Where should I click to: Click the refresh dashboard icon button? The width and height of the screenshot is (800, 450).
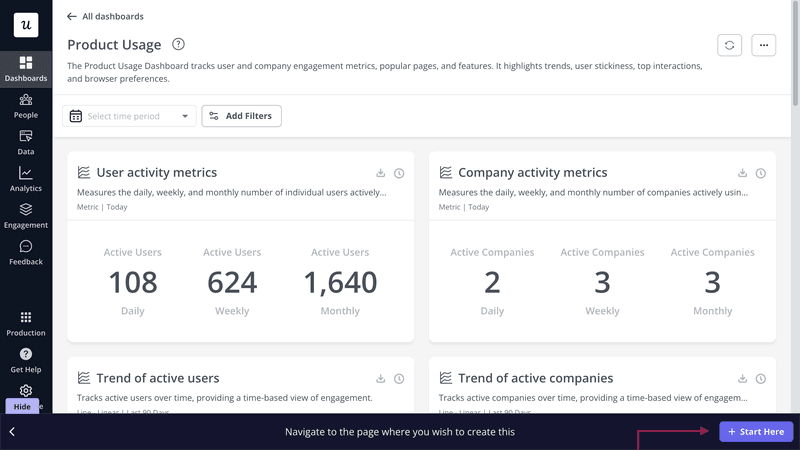(x=729, y=45)
